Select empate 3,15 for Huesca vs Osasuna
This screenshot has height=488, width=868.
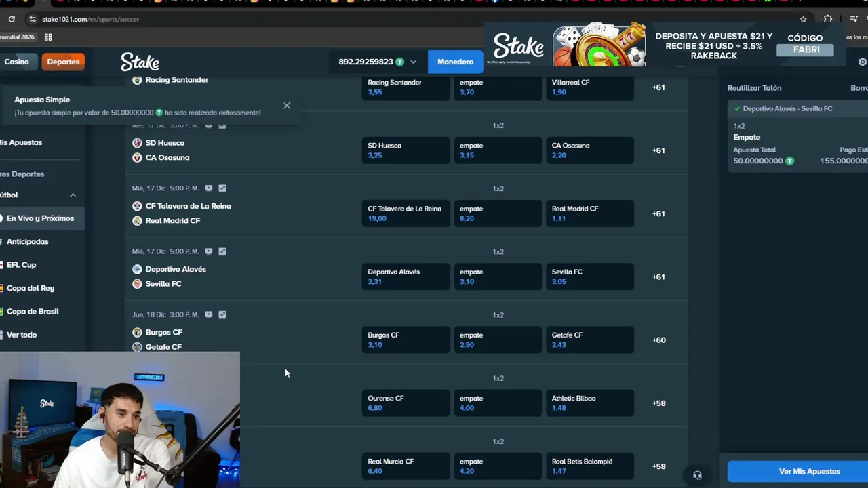pos(498,150)
